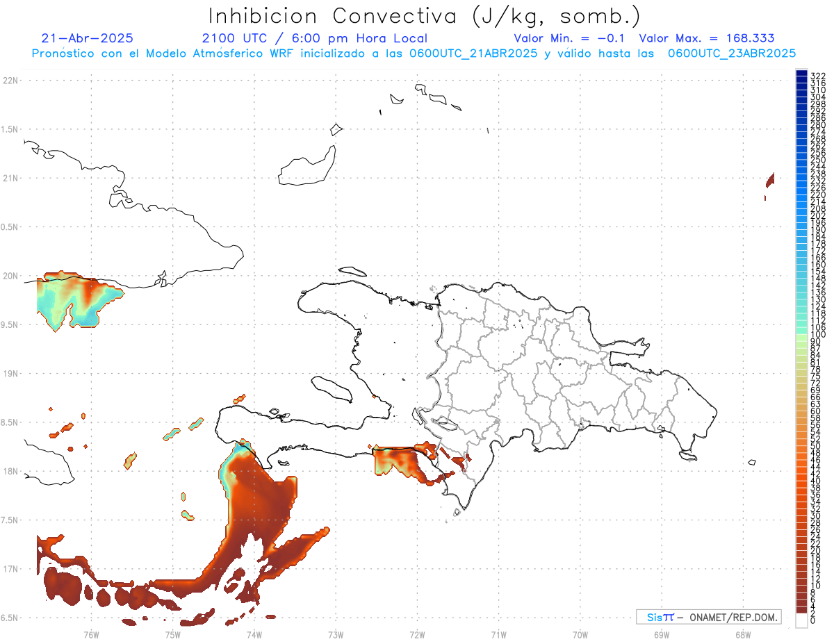This screenshot has height=644, width=834.
Task: Click the "0.5N" latitude label
Action: [x=10, y=227]
